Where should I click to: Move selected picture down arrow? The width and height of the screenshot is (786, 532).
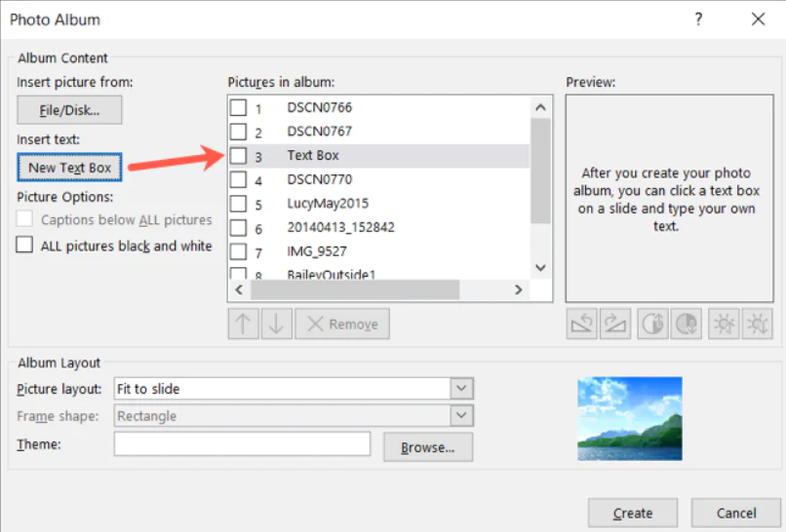[x=277, y=324]
